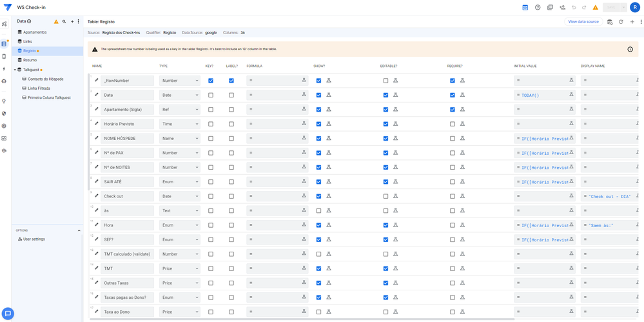The image size is (644, 322).
Task: Enable SHOW for 'às' column
Action: coord(318,210)
